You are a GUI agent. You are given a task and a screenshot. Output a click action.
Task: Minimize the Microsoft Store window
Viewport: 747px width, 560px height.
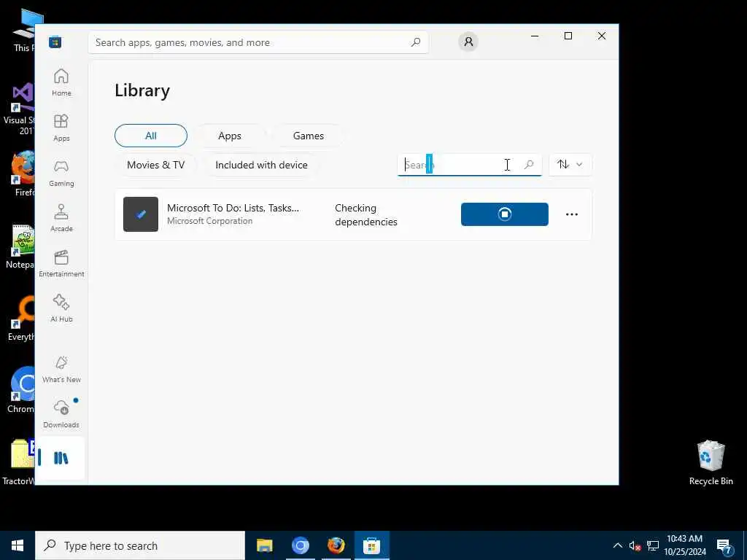point(535,36)
